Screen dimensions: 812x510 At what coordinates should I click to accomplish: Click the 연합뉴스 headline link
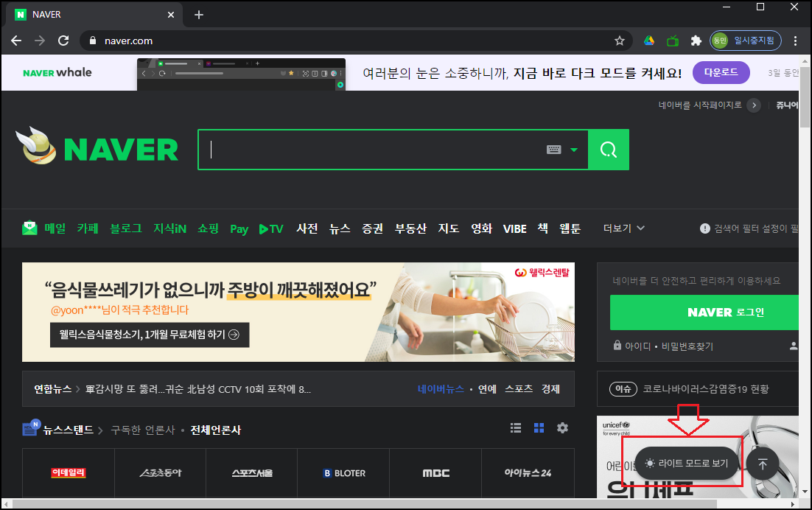tap(197, 389)
